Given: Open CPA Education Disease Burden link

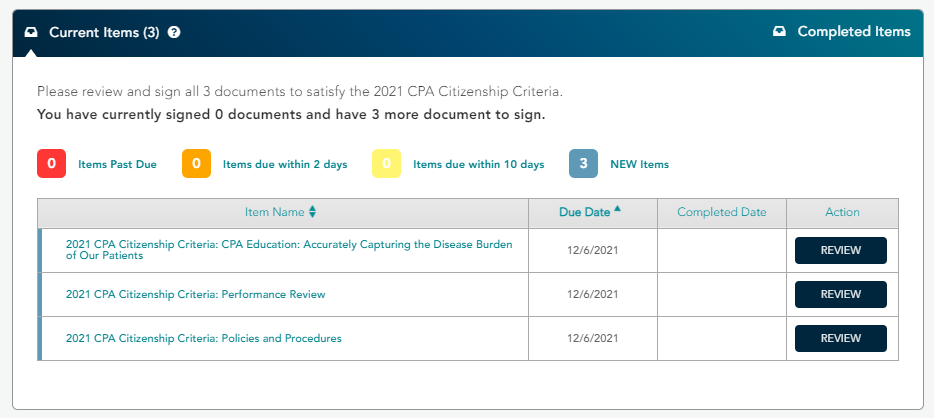Looking at the screenshot, I should 289,250.
